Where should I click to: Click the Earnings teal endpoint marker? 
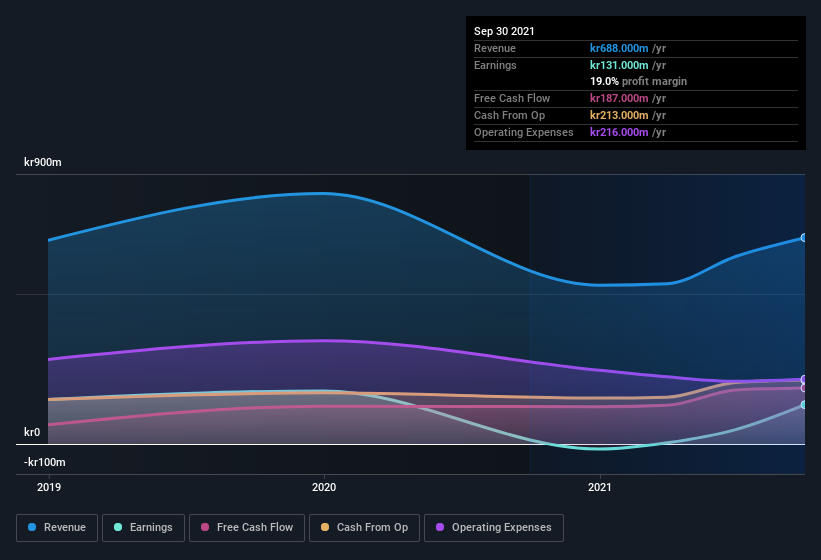point(804,405)
